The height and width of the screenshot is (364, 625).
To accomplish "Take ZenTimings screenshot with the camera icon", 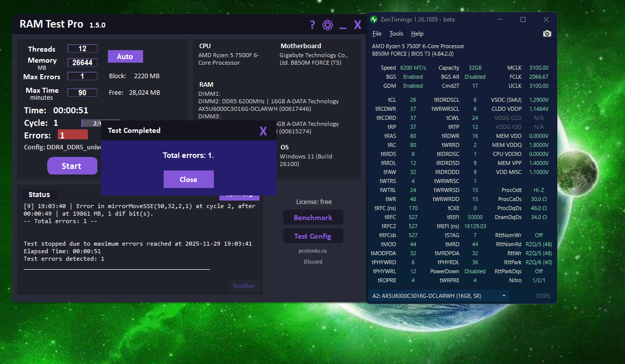I will click(x=547, y=34).
